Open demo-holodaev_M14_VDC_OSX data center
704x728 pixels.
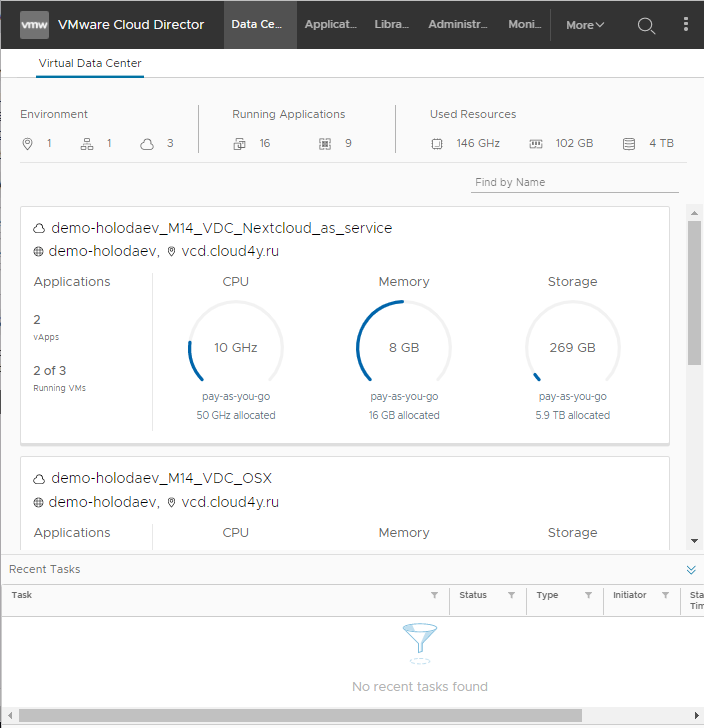tap(161, 479)
